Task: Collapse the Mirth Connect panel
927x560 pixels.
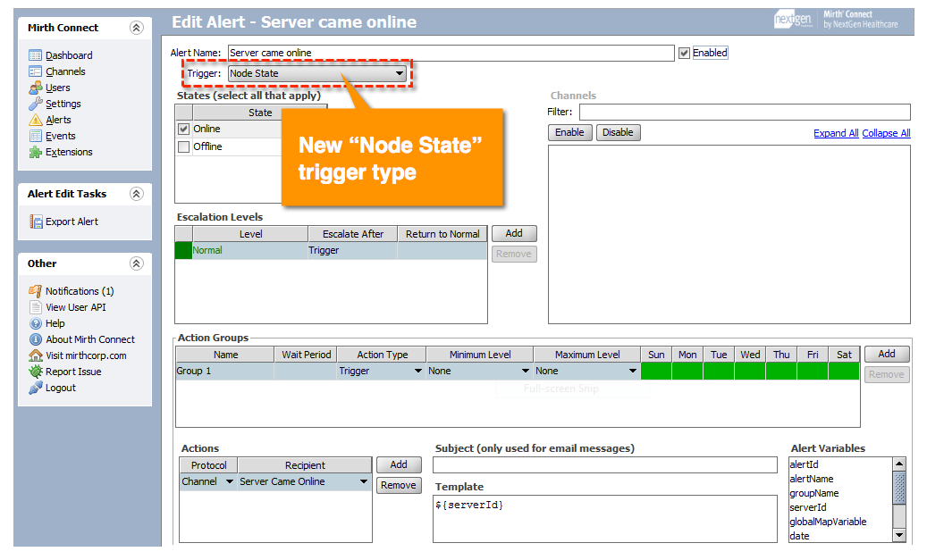Action: tap(137, 28)
